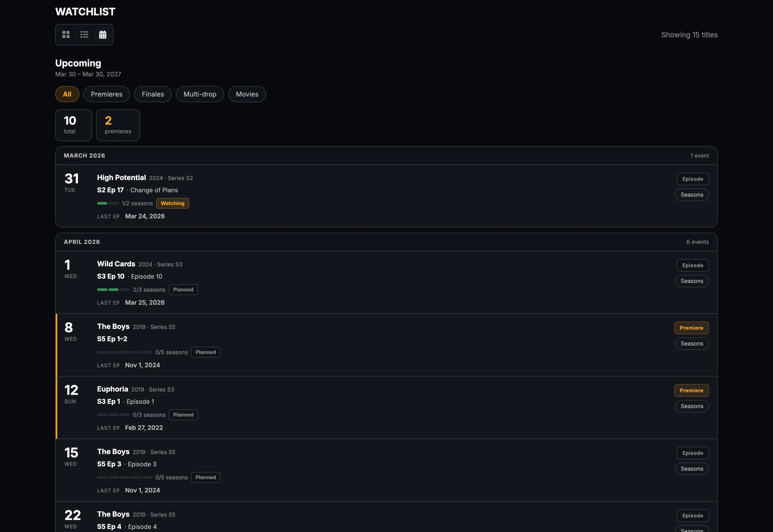Click Wild Cards seasons progress bar
773x532 pixels.
point(113,290)
